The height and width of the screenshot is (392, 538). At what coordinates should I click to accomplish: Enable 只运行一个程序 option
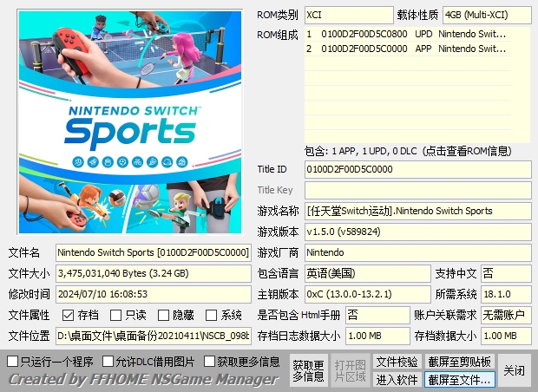click(x=13, y=361)
